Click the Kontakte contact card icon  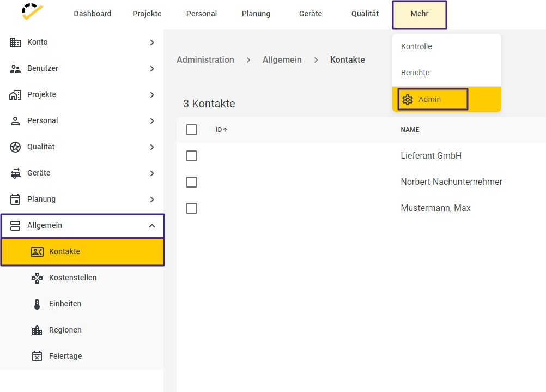(37, 251)
